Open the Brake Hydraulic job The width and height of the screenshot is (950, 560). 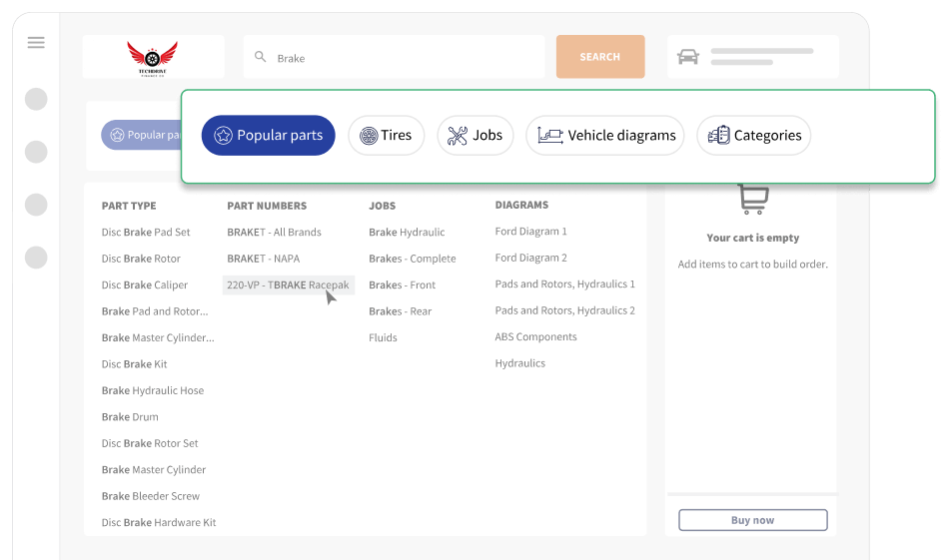(407, 233)
